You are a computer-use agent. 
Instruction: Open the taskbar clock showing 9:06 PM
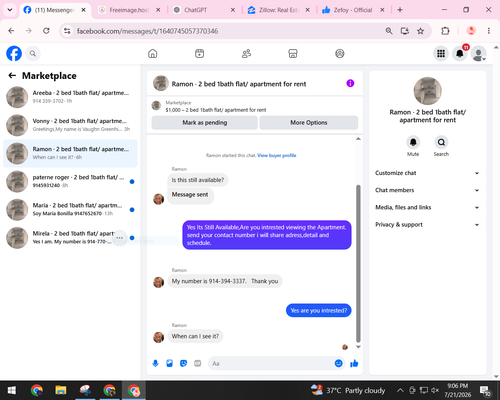point(457,390)
